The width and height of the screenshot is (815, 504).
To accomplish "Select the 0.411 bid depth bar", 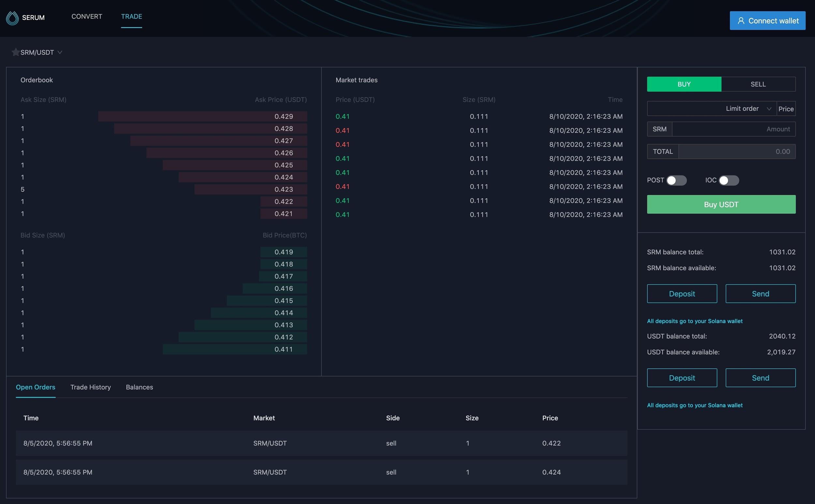I will pyautogui.click(x=234, y=349).
